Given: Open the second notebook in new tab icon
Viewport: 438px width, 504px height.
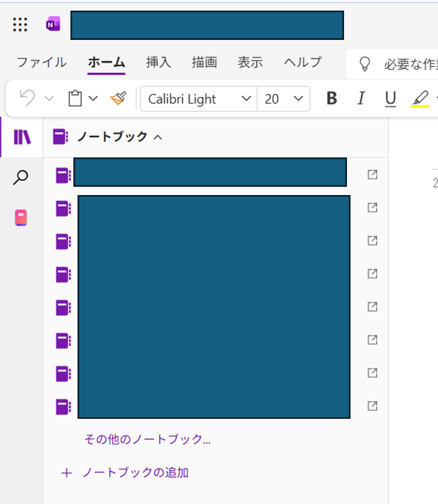Looking at the screenshot, I should [372, 207].
